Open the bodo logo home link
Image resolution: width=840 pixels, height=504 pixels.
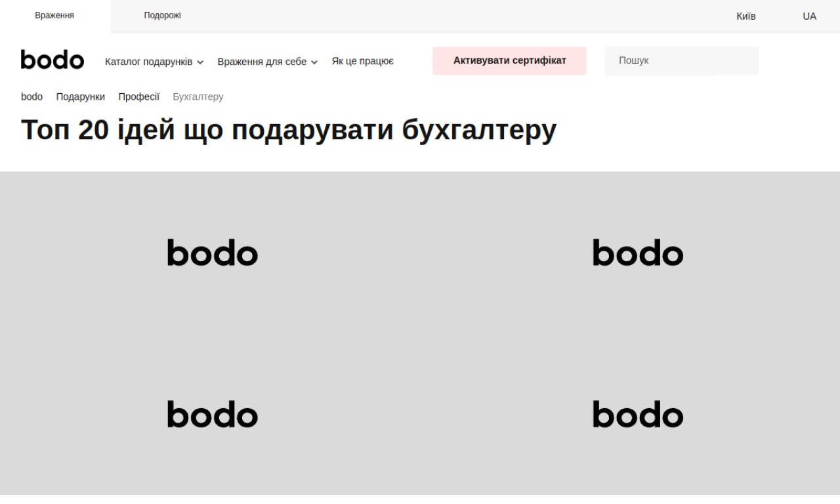point(52,60)
